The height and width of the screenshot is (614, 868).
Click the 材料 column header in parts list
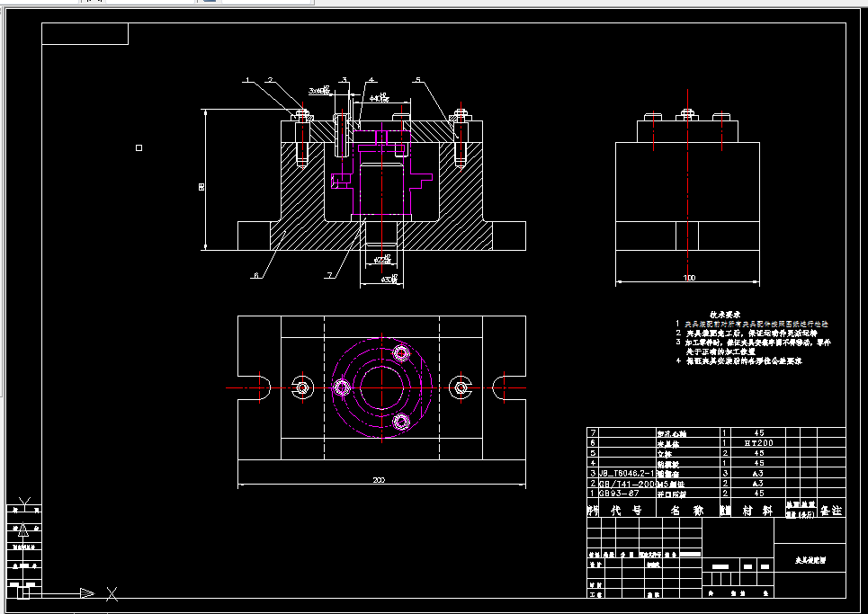click(x=758, y=511)
